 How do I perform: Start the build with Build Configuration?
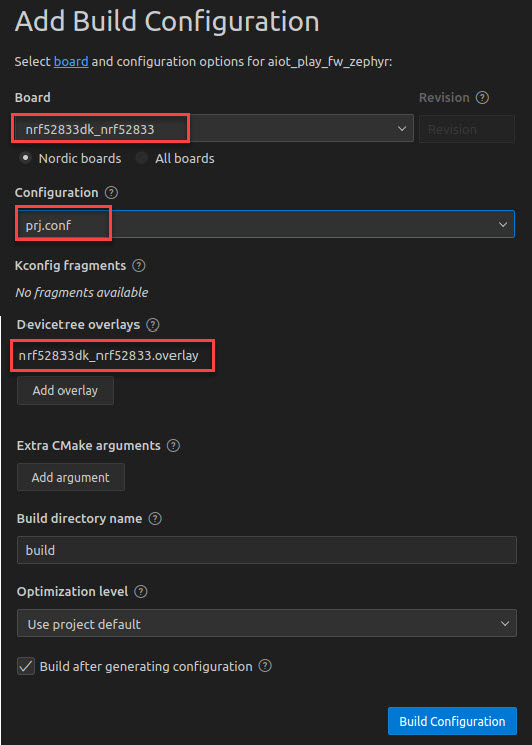coord(452,721)
